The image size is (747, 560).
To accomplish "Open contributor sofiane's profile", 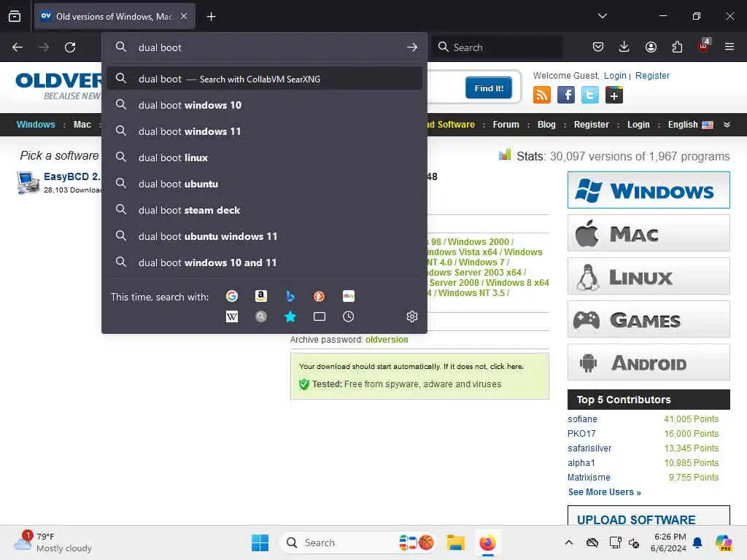I will 582,419.
